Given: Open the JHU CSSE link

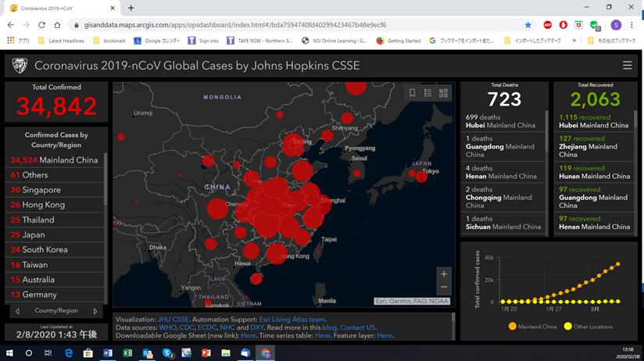Looking at the screenshot, I should tap(174, 319).
